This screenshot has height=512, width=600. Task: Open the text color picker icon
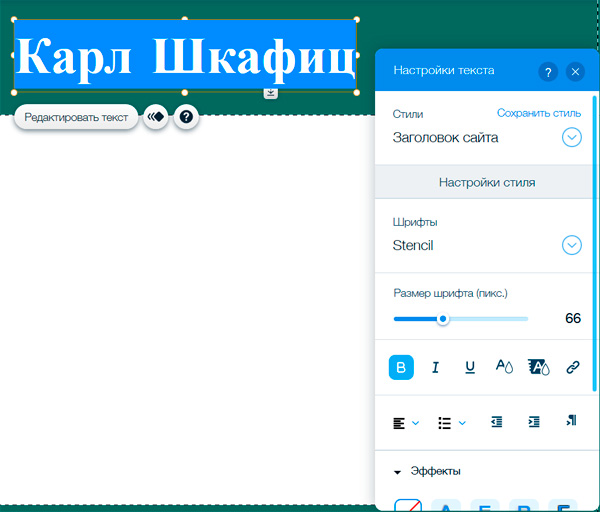504,368
